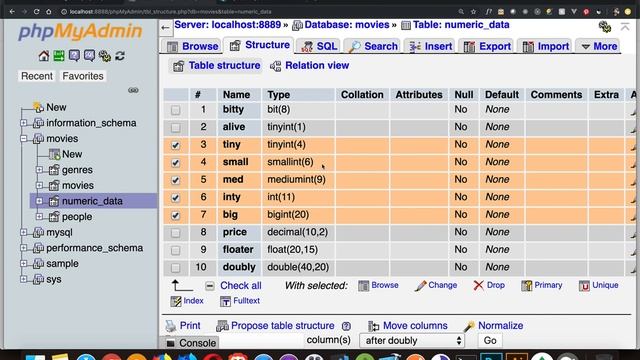Expand the people table node
The width and height of the screenshot is (640, 360).
[x=39, y=216]
